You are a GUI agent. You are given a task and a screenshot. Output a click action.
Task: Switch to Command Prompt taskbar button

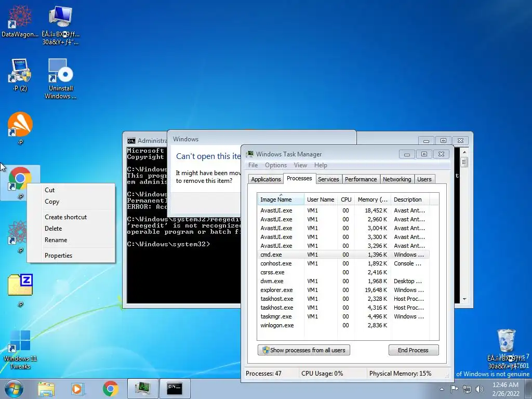(175, 389)
